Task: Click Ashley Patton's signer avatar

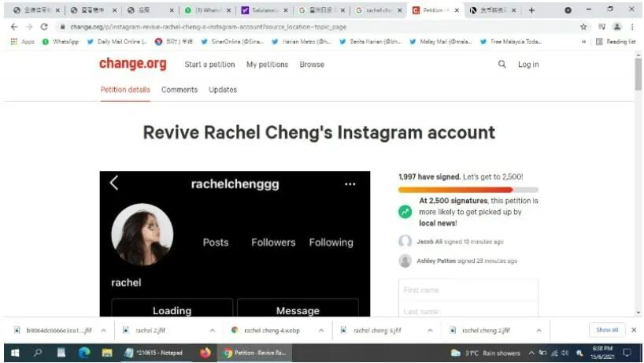Action: point(405,261)
